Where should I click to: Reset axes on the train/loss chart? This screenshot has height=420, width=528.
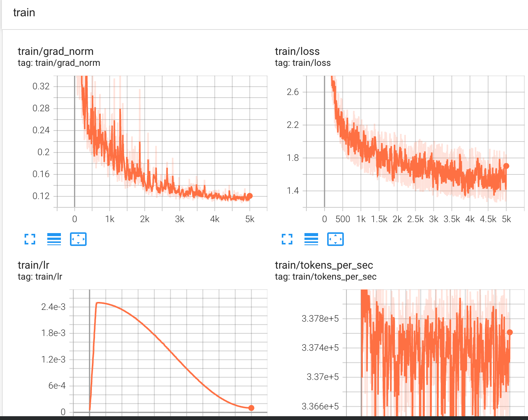pyautogui.click(x=335, y=239)
